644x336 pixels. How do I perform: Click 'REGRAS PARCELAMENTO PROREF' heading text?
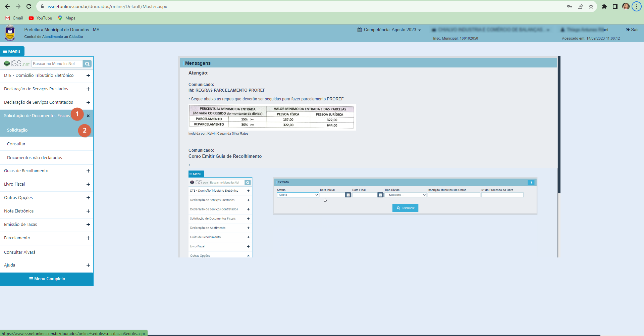(x=230, y=90)
